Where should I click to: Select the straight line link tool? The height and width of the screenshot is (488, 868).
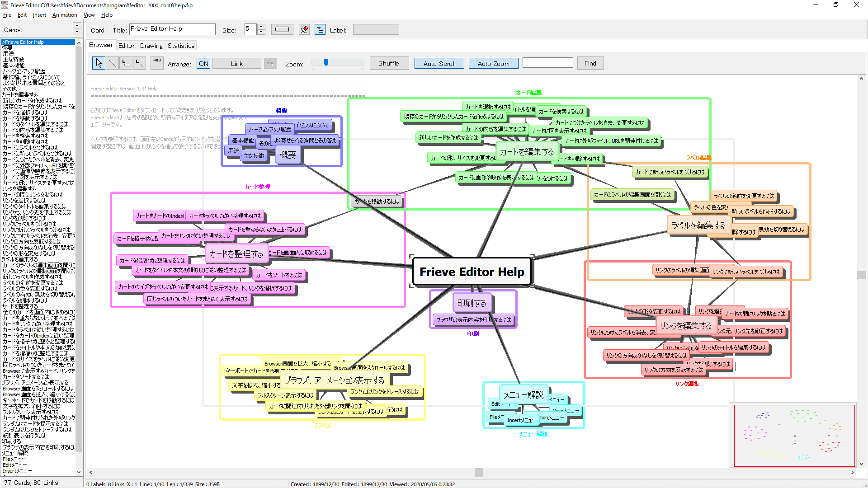112,63
